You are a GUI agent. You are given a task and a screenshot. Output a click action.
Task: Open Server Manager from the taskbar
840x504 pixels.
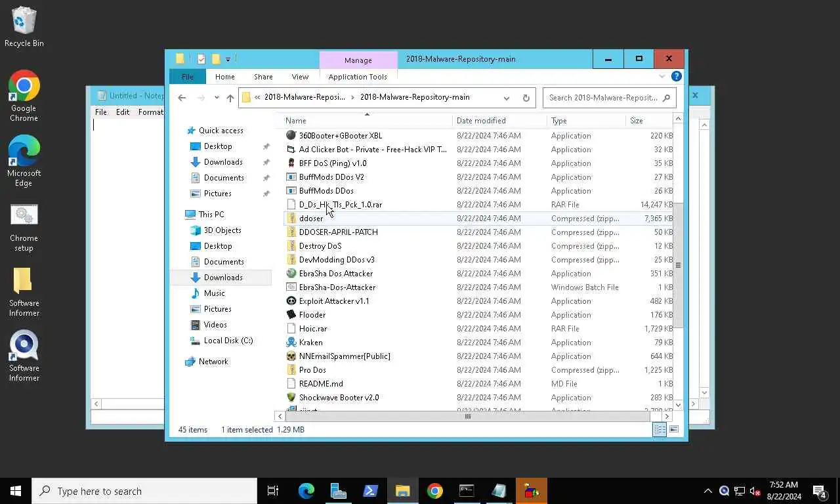338,491
